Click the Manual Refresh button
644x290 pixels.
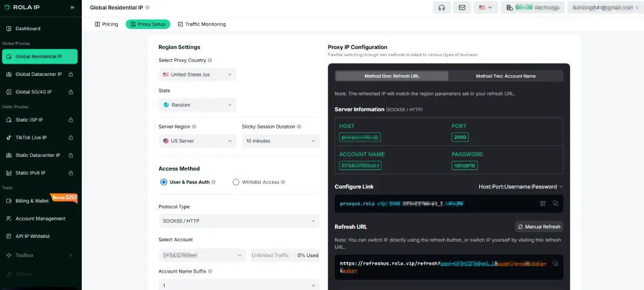click(539, 227)
